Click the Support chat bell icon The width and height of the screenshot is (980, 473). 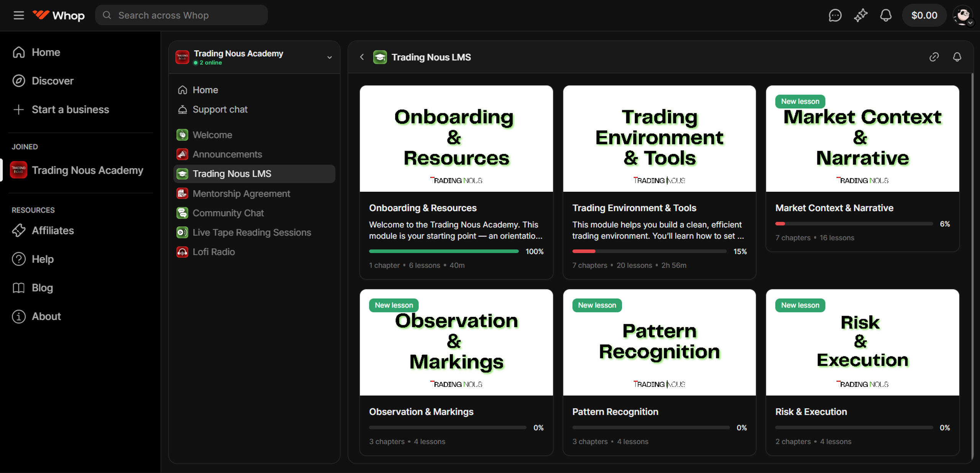click(x=183, y=109)
